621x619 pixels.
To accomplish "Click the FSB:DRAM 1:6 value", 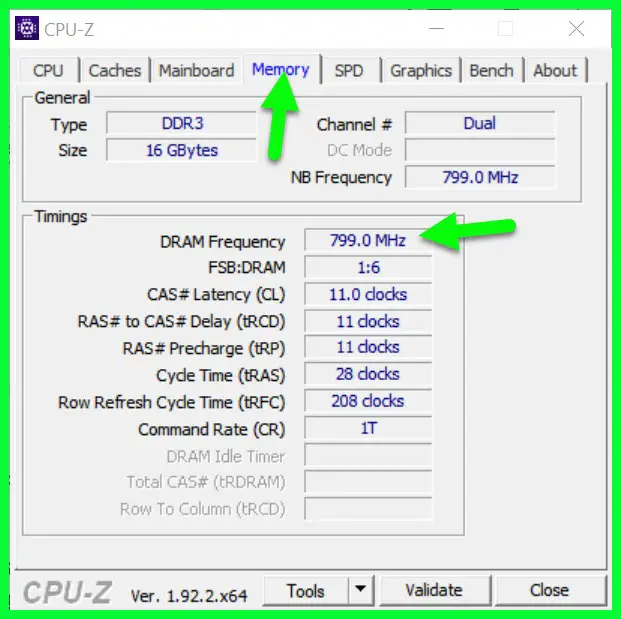I will click(x=368, y=267).
